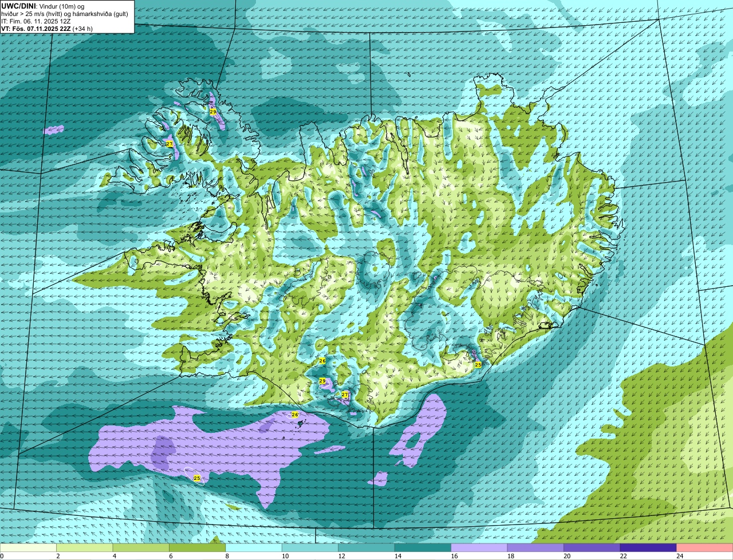The height and width of the screenshot is (560, 733).
Task: Select the 2–4 m/s light yellow-green legend swatch
Action: (x=86, y=548)
